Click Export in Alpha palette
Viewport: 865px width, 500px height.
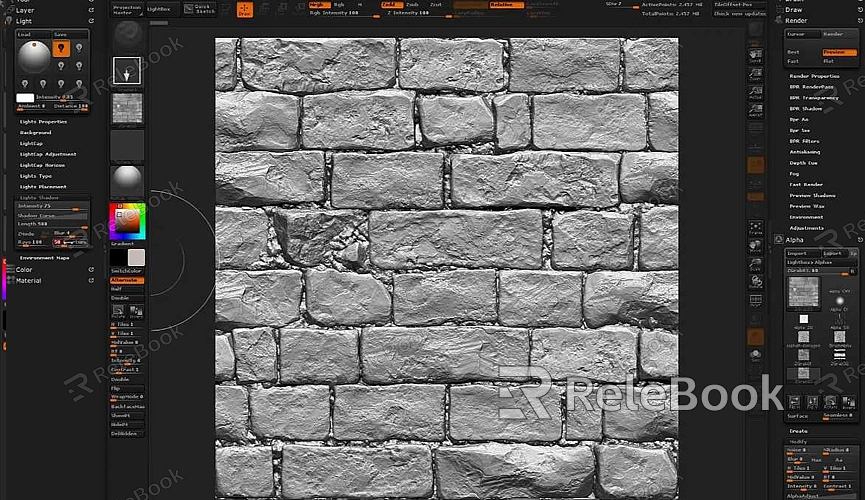click(x=834, y=253)
